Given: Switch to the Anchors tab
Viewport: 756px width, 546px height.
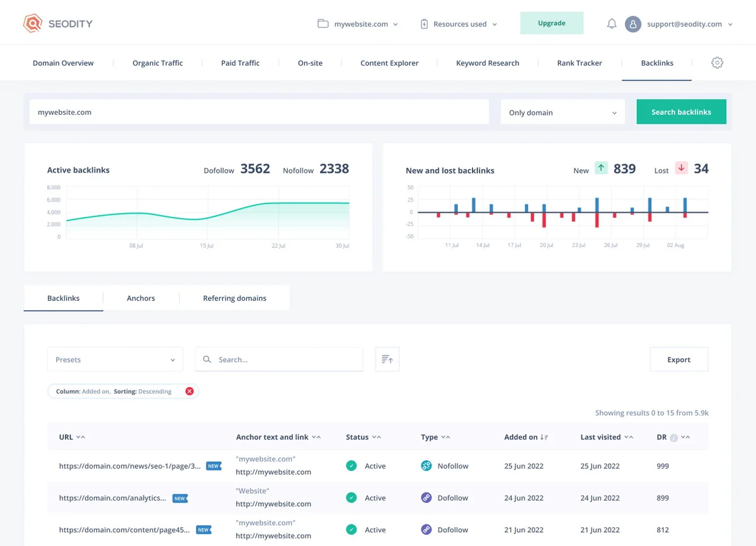Looking at the screenshot, I should pyautogui.click(x=140, y=298).
